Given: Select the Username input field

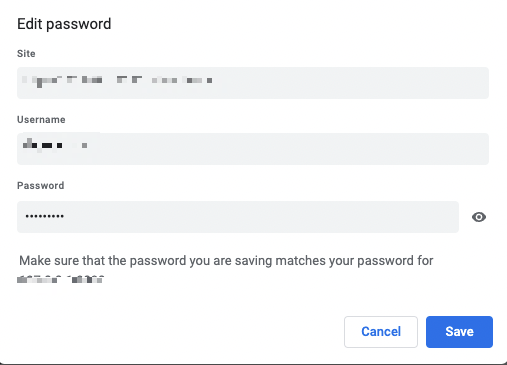Looking at the screenshot, I should 253,149.
